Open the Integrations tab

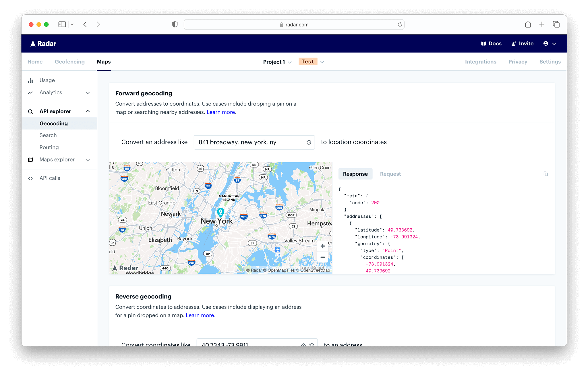(481, 61)
